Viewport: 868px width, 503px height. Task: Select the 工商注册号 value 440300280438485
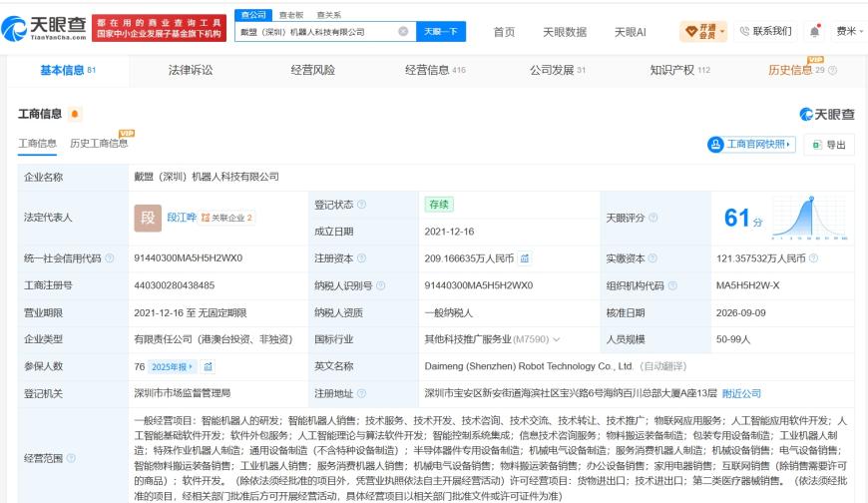[175, 285]
